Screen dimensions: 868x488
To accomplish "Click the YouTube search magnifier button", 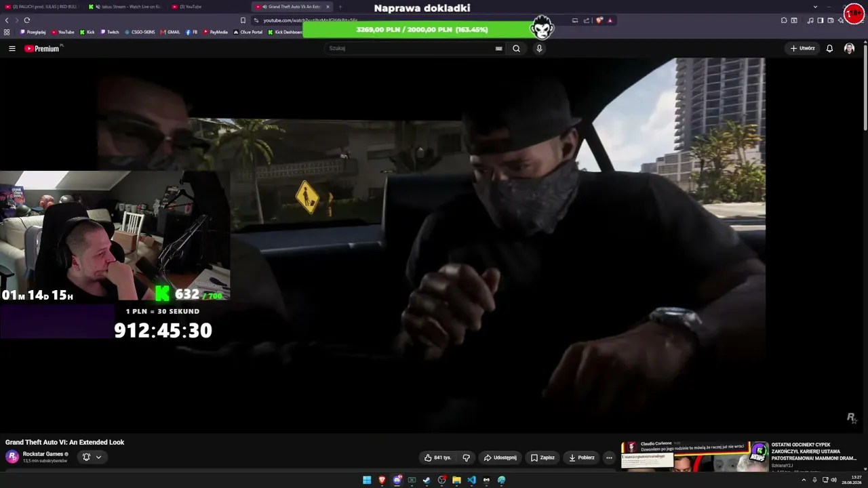I will pos(516,48).
